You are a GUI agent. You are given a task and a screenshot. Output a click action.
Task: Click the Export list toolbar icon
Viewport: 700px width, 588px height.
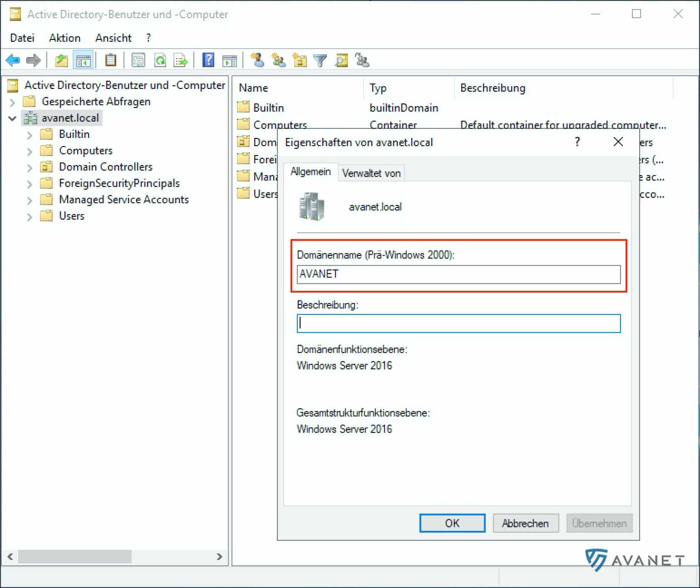pos(181,60)
